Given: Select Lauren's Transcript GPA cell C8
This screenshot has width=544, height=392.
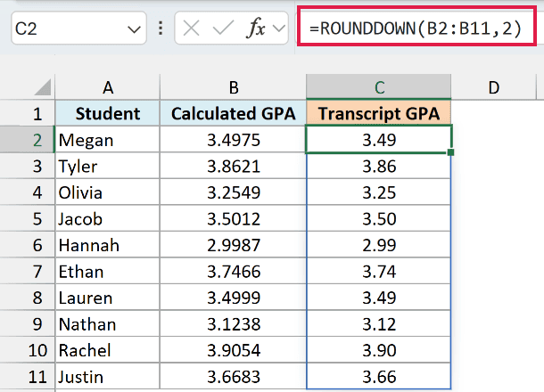Looking at the screenshot, I should click(x=379, y=298).
